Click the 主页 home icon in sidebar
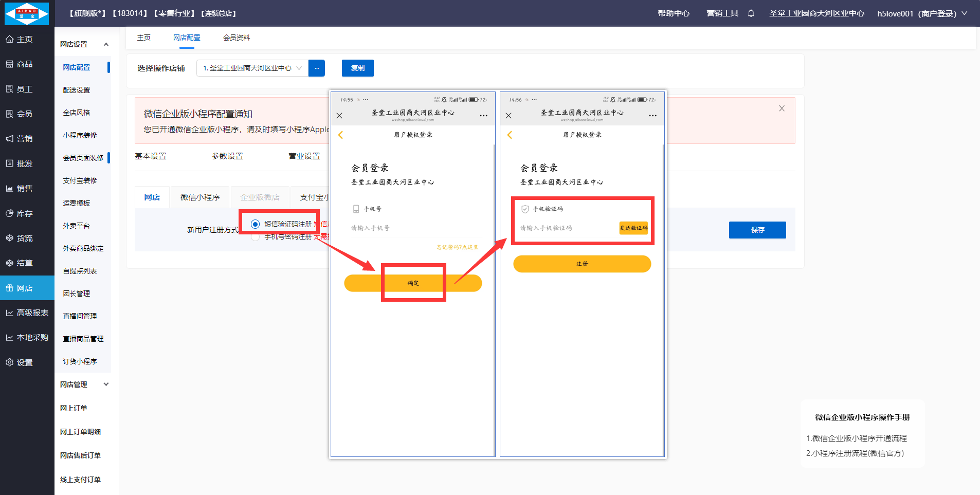The height and width of the screenshot is (495, 980). tap(10, 40)
